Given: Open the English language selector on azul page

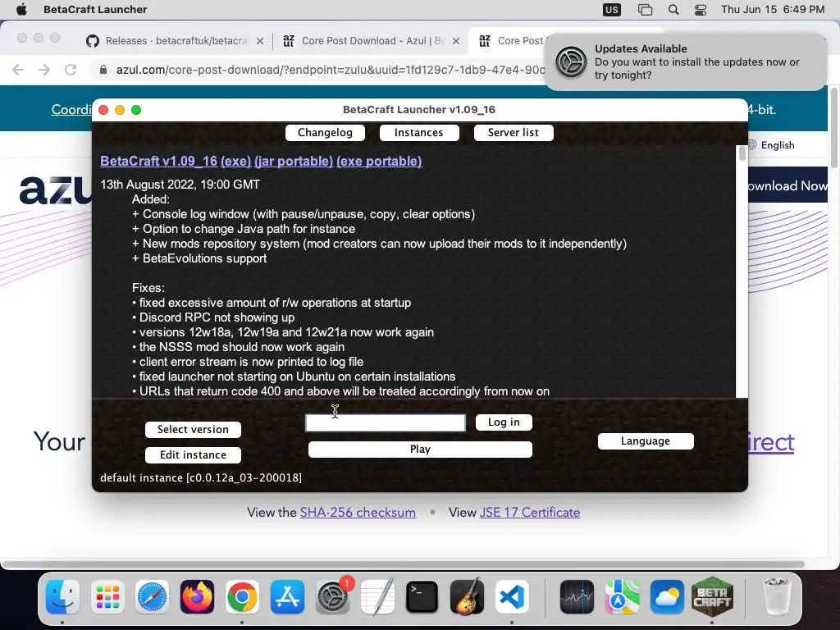Looking at the screenshot, I should 771,145.
